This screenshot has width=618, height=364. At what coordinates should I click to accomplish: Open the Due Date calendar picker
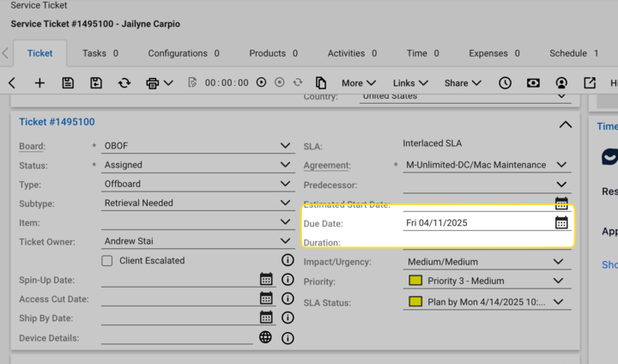click(x=561, y=223)
